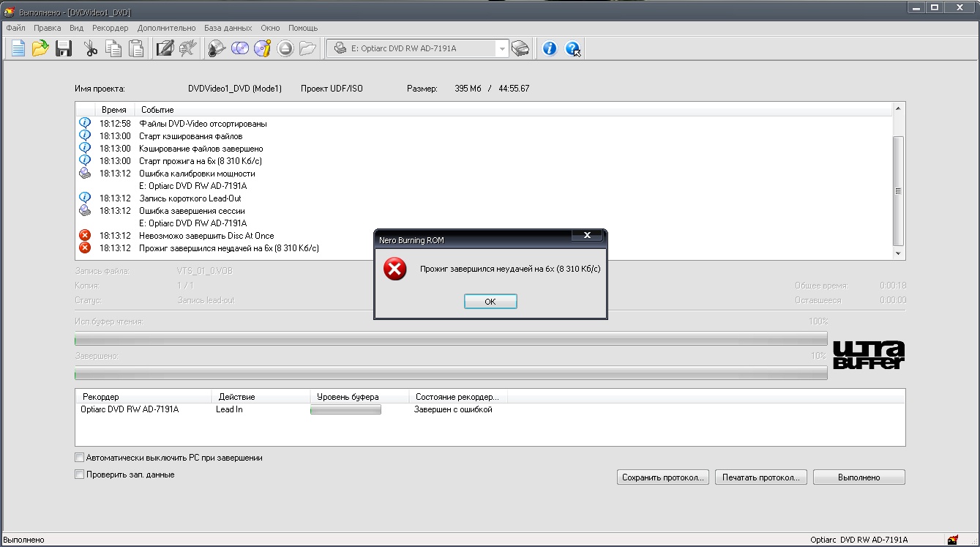The width and height of the screenshot is (980, 547).
Task: Click info icon beside 'Запись короткого Lead-Out'
Action: pyautogui.click(x=85, y=198)
